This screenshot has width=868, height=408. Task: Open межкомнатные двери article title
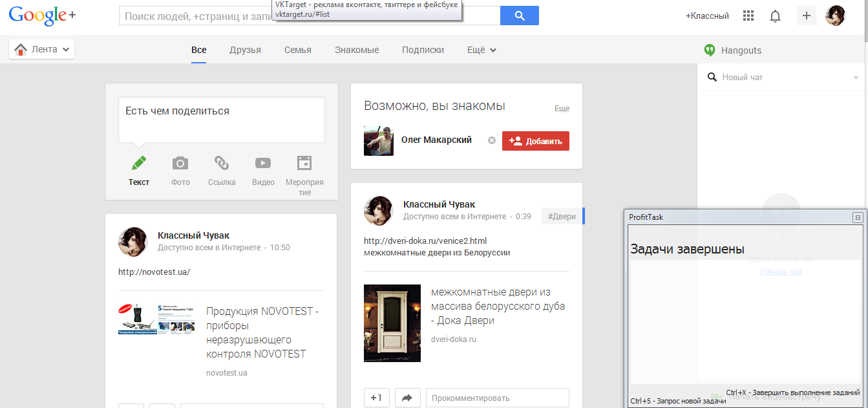(x=498, y=306)
